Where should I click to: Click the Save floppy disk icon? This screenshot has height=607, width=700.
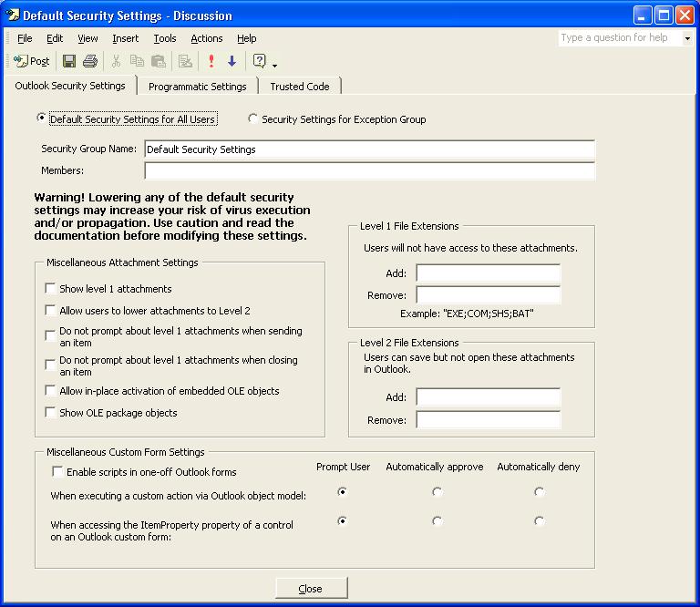(69, 61)
